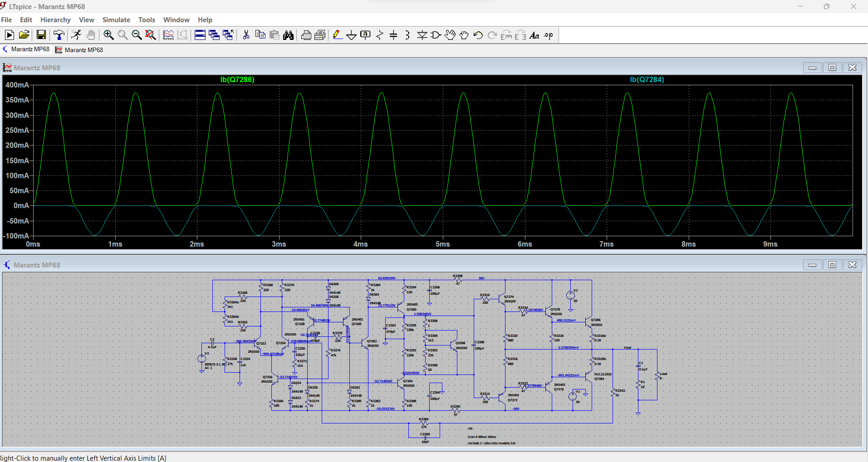Open Find with the binoculars icon
This screenshot has height=462, width=868.
(x=289, y=35)
